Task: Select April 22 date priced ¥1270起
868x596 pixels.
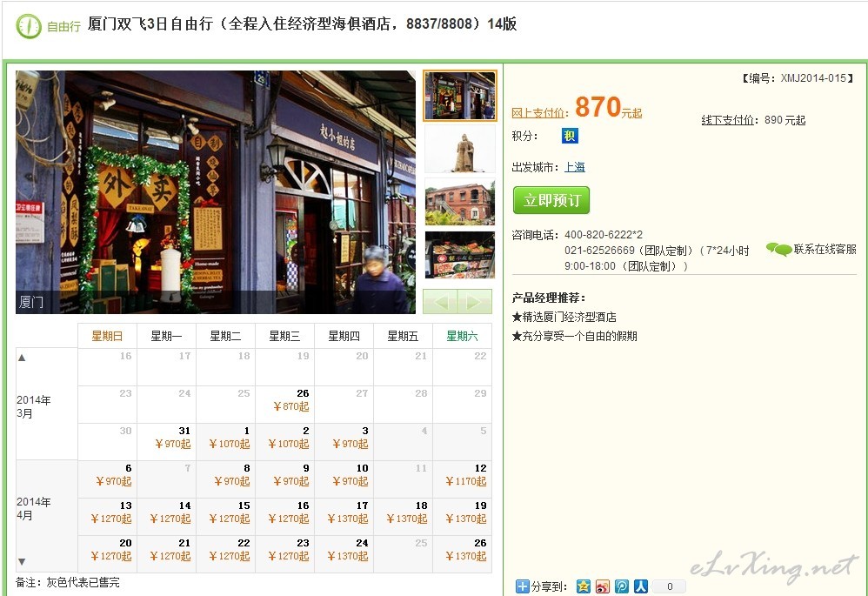Action: [x=226, y=554]
